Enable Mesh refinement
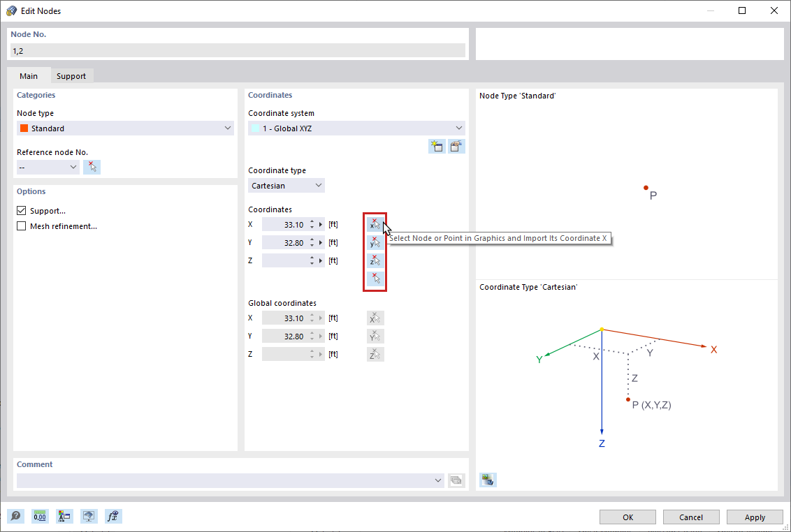 coord(21,226)
